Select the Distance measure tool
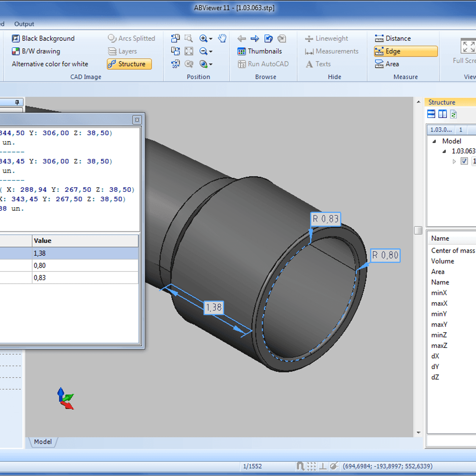This screenshot has height=476, width=476. pos(393,38)
